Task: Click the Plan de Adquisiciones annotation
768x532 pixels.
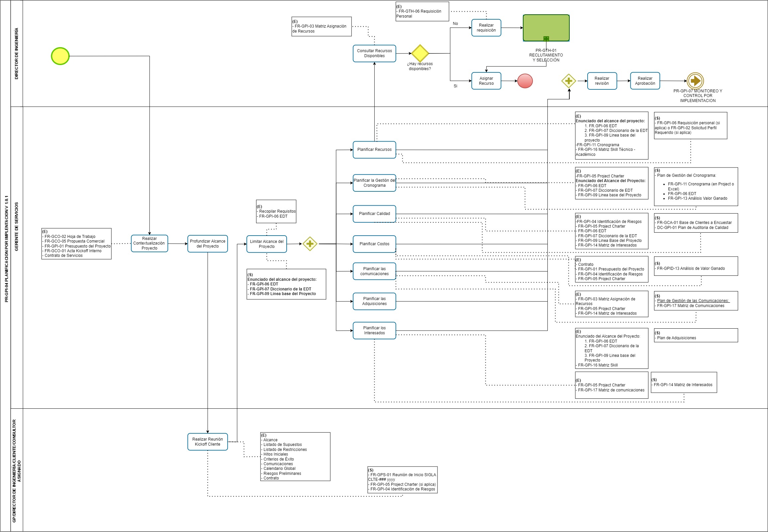Action: click(696, 336)
